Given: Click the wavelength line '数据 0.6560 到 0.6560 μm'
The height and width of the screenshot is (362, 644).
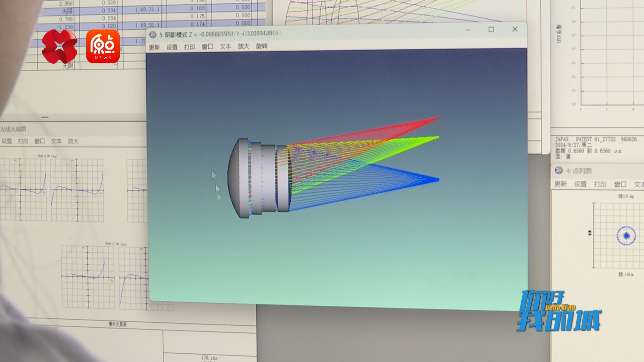Looking at the screenshot, I should (589, 151).
